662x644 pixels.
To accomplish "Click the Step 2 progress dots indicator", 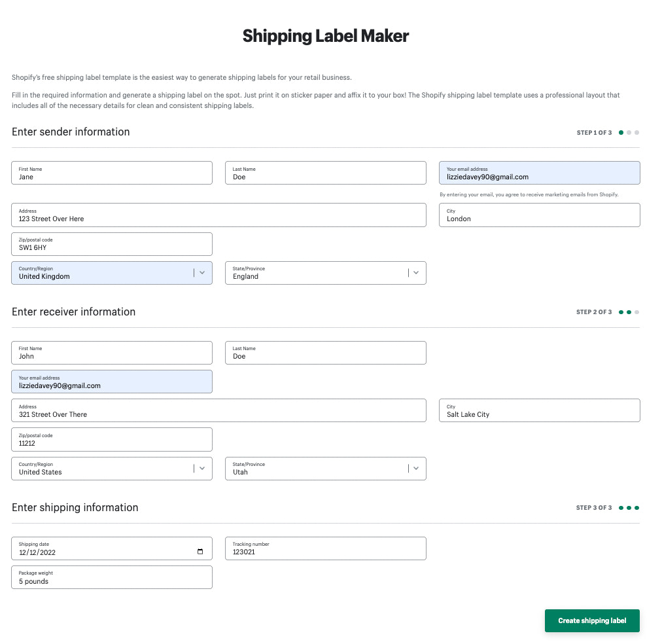I will click(629, 312).
